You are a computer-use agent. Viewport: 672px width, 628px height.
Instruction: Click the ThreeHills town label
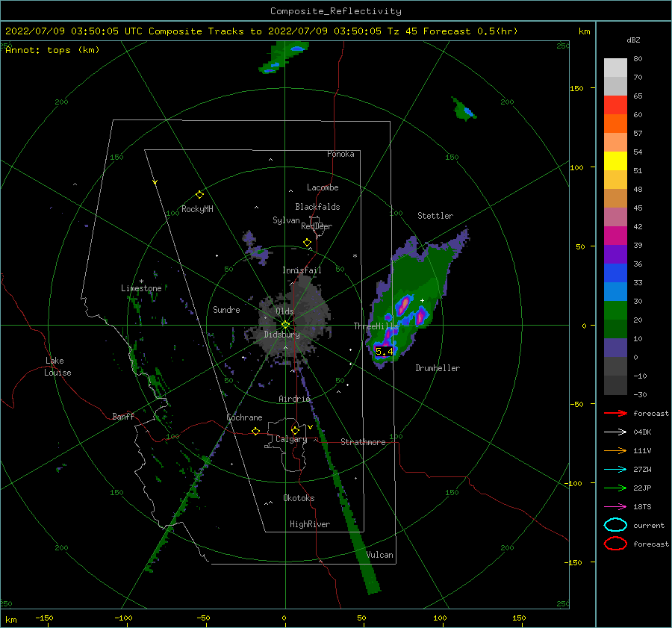[376, 326]
